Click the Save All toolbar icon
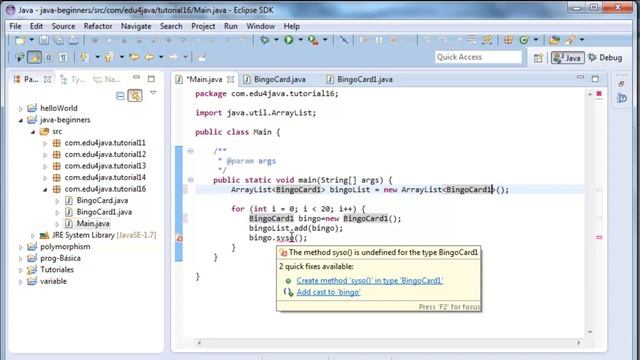 click(x=59, y=40)
